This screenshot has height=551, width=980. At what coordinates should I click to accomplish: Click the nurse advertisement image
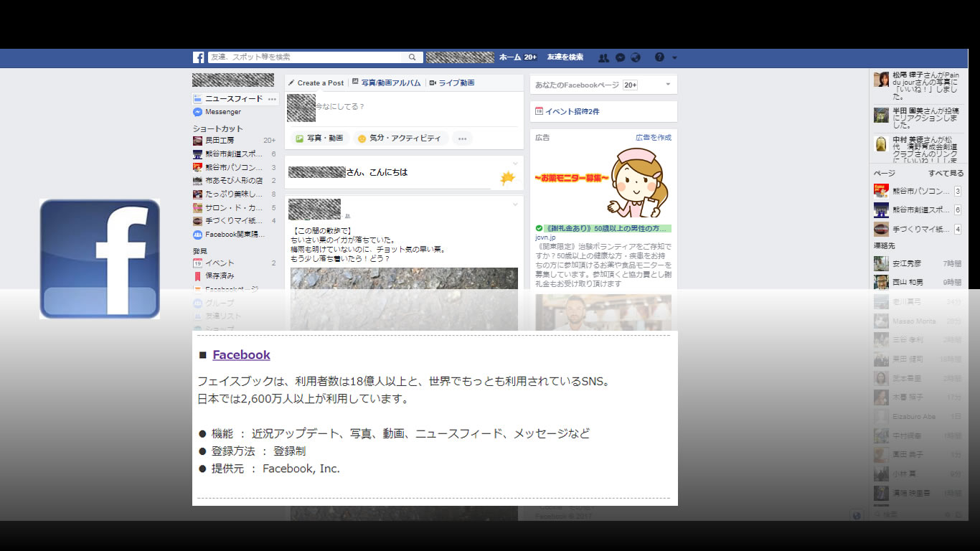[603, 184]
